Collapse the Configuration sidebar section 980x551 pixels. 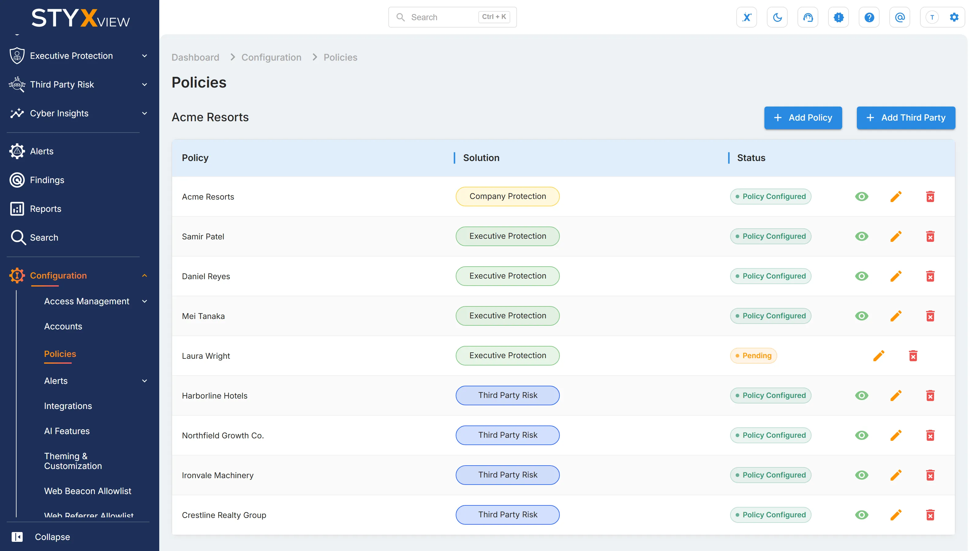click(145, 276)
